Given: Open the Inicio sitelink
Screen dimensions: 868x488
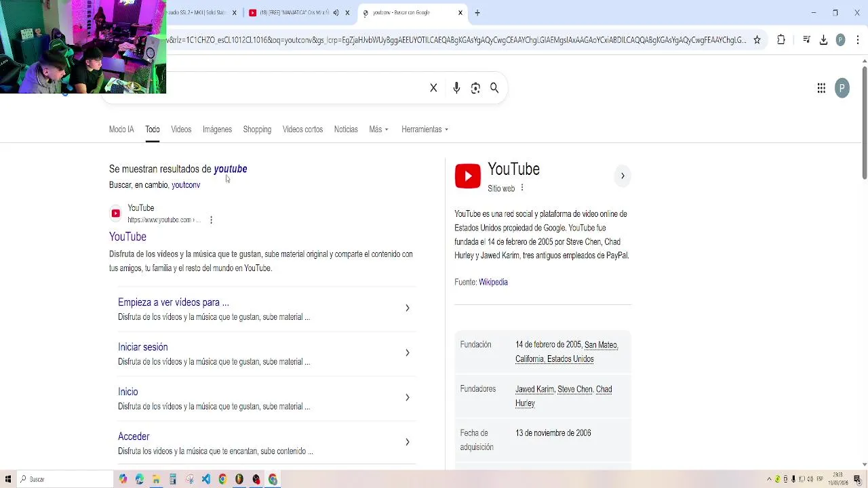Looking at the screenshot, I should click(128, 392).
